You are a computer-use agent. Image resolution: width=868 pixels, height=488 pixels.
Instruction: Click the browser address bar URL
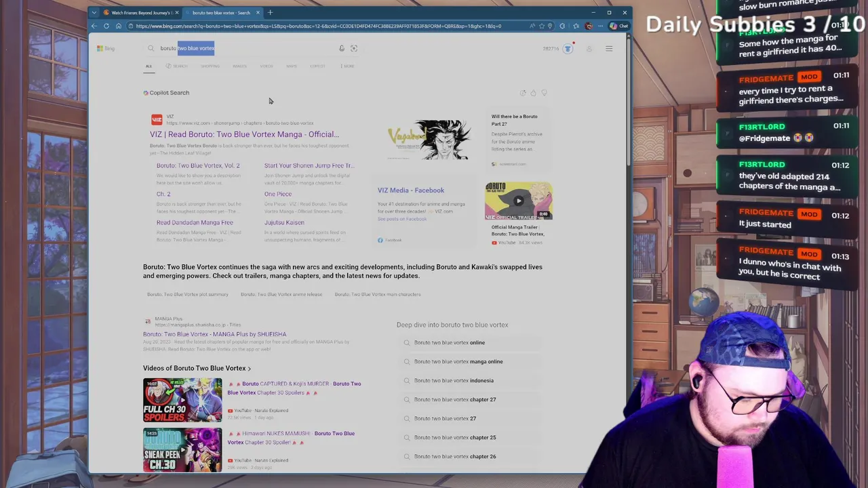[319, 26]
